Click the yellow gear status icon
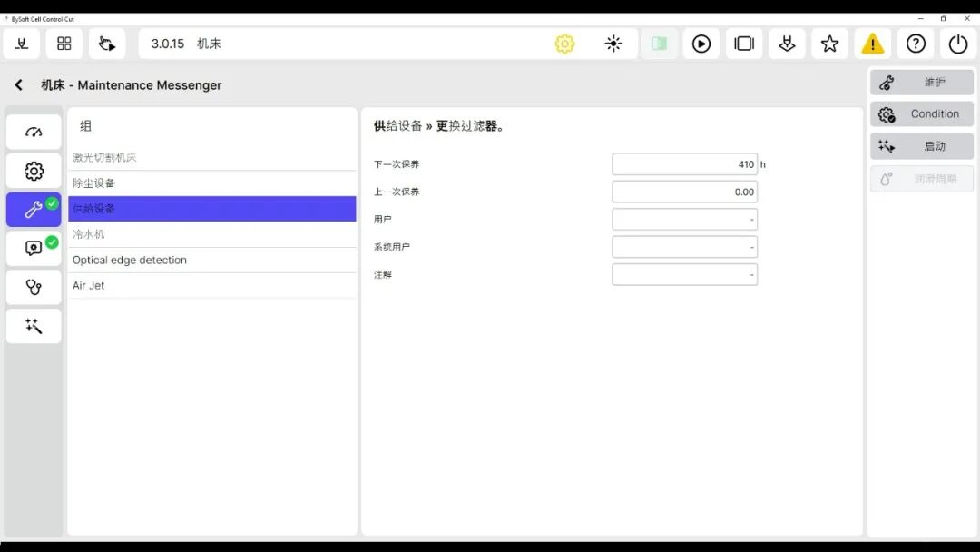This screenshot has width=980, height=552. 564,44
